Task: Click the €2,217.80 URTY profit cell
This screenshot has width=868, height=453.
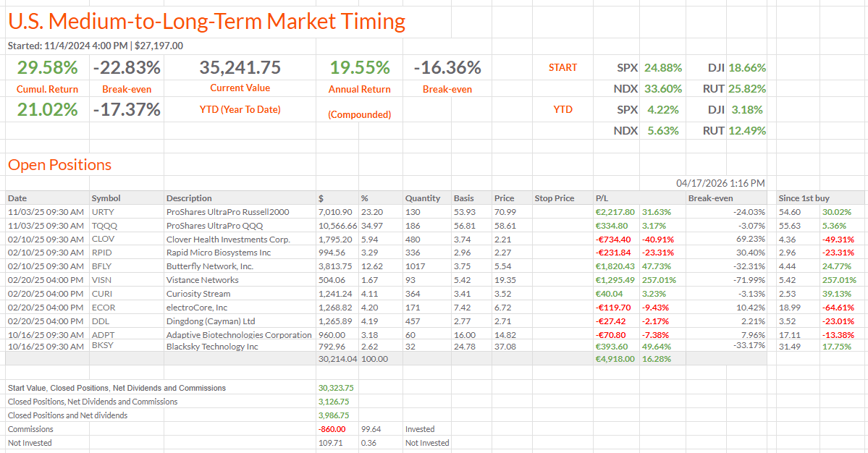Action: [615, 212]
